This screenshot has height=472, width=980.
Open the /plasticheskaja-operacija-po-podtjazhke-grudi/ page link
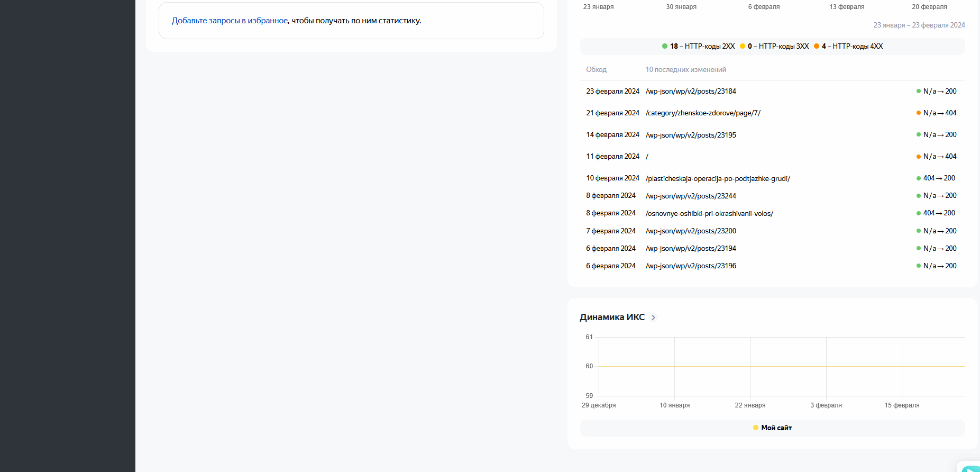tap(718, 178)
